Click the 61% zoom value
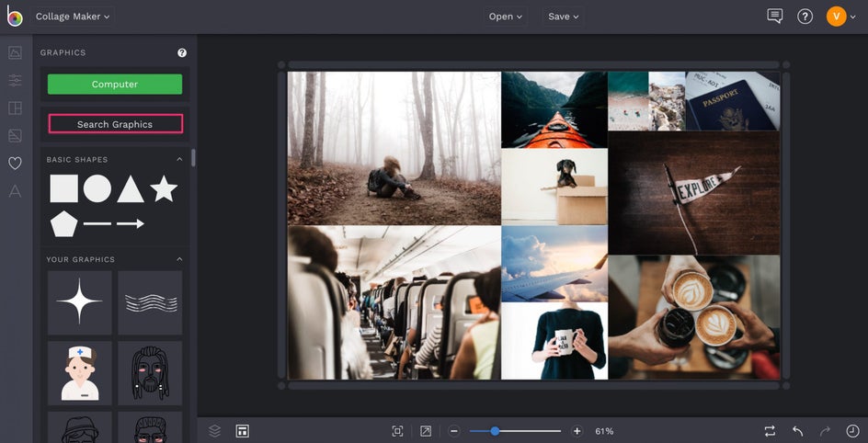Screen dimensions: 868x443 tap(604, 431)
